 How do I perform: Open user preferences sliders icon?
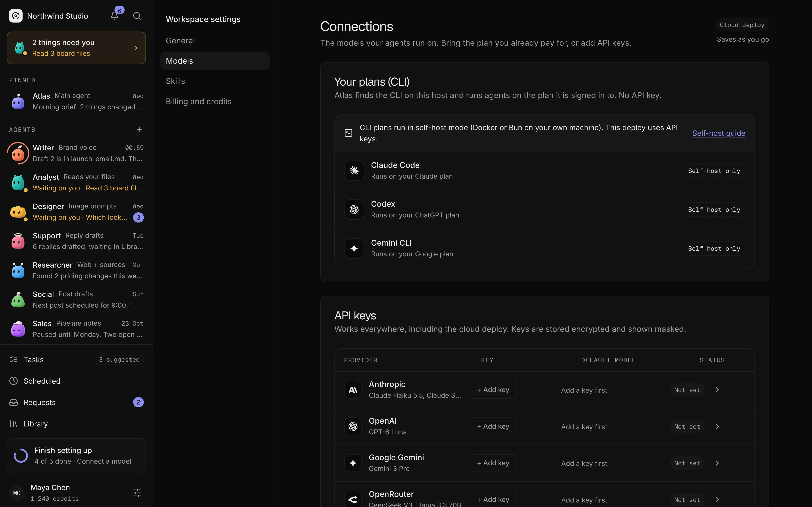(137, 493)
